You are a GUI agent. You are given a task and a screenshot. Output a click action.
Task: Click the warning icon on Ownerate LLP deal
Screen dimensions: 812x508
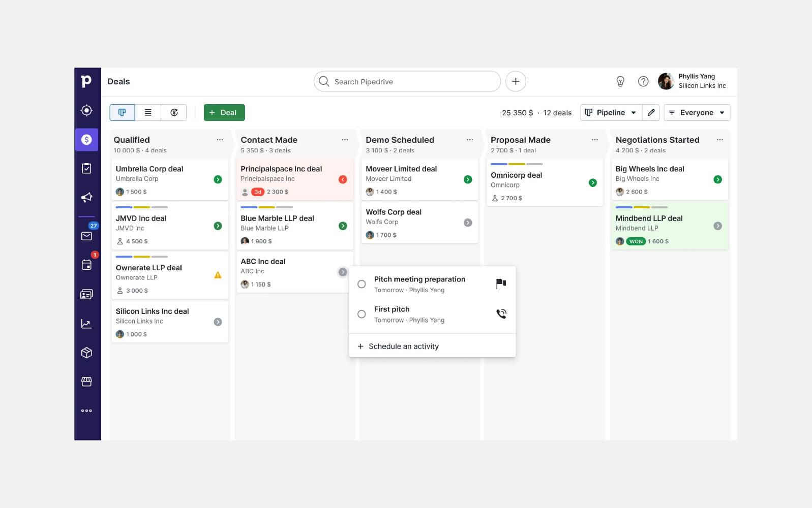tap(218, 275)
